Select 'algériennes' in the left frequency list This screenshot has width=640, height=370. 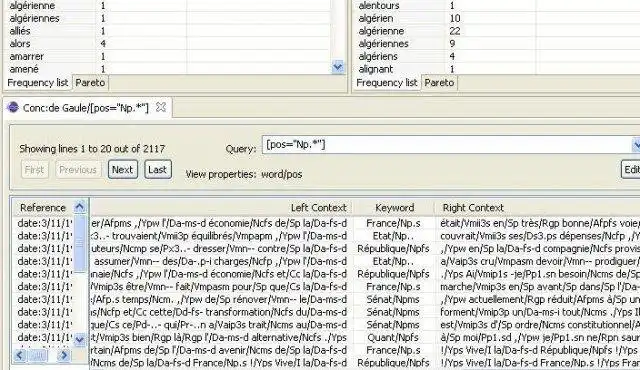point(34,18)
